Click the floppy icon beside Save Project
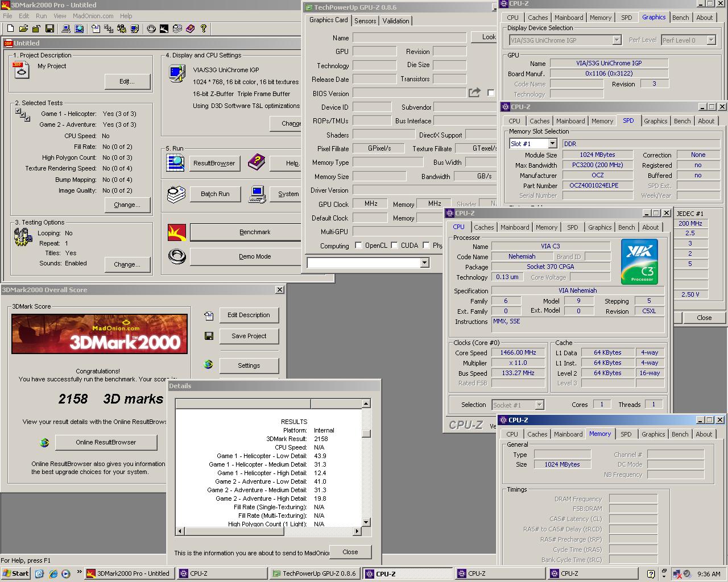The height and width of the screenshot is (582, 728). [209, 336]
